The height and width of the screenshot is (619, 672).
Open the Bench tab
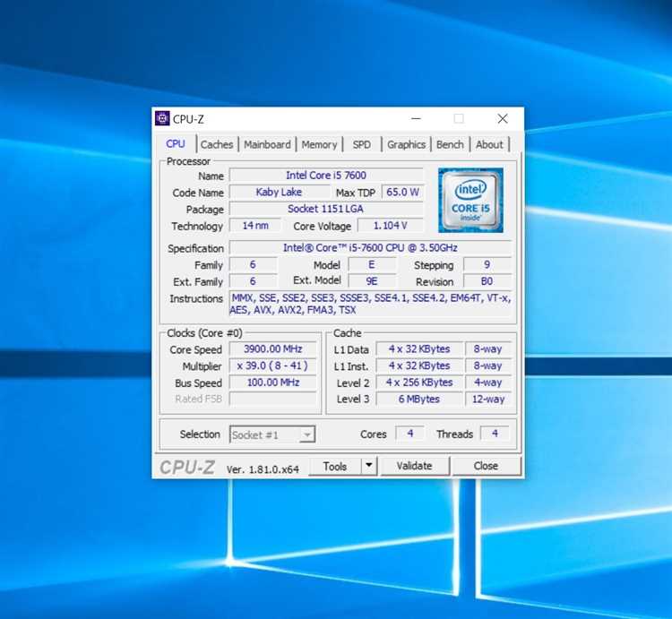click(x=450, y=145)
